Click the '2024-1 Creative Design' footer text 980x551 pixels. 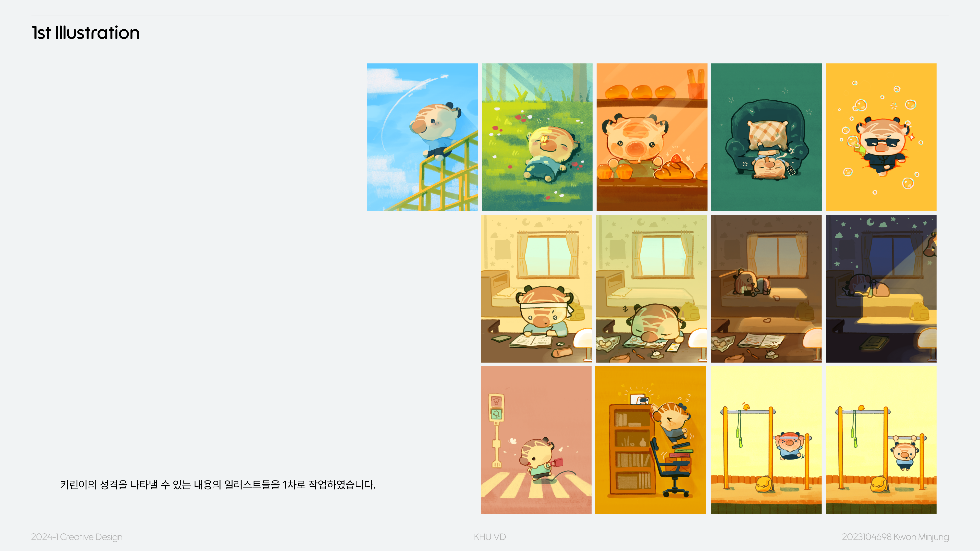click(x=77, y=537)
